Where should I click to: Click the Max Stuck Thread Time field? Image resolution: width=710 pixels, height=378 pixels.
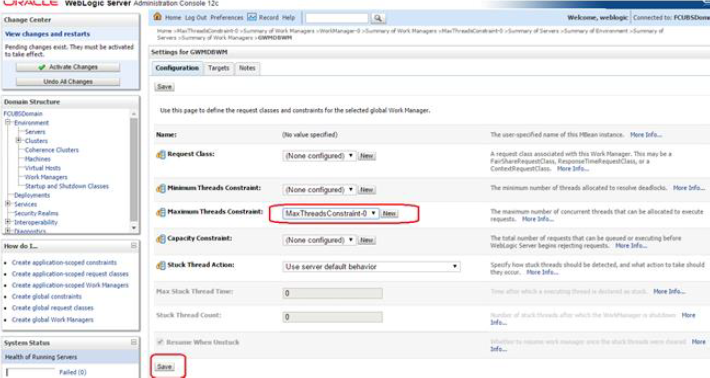(x=332, y=293)
